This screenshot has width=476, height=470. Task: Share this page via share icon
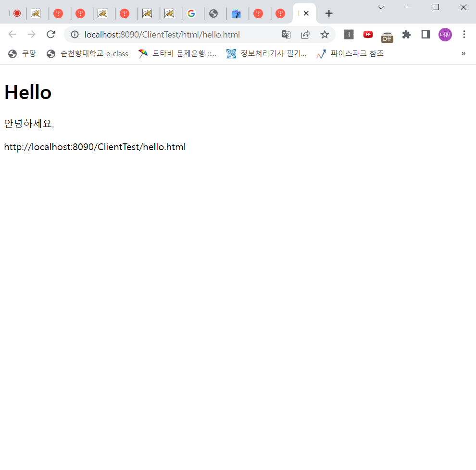pyautogui.click(x=305, y=35)
